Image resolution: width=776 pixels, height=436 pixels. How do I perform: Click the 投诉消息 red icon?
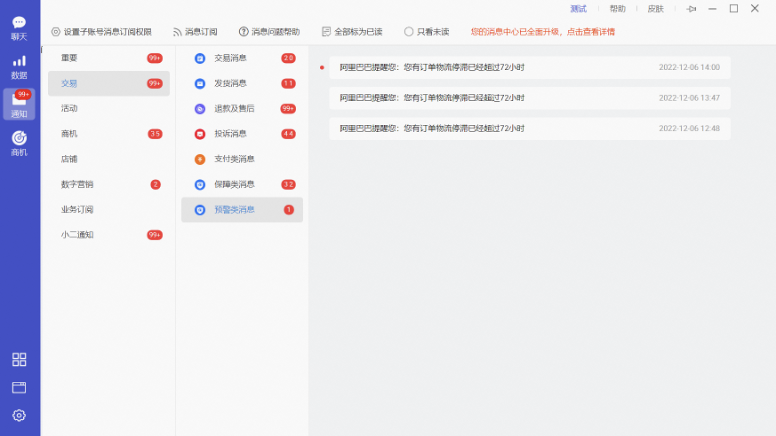pyautogui.click(x=200, y=134)
